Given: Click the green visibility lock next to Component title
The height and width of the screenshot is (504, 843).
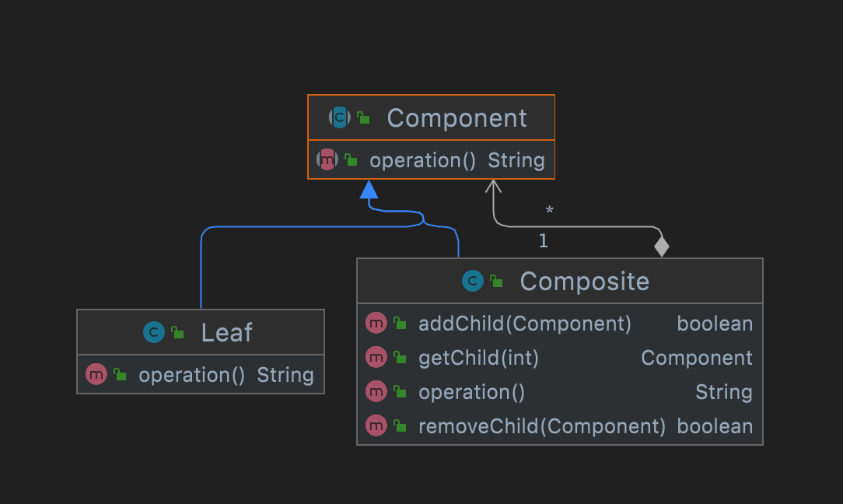Looking at the screenshot, I should point(364,118).
